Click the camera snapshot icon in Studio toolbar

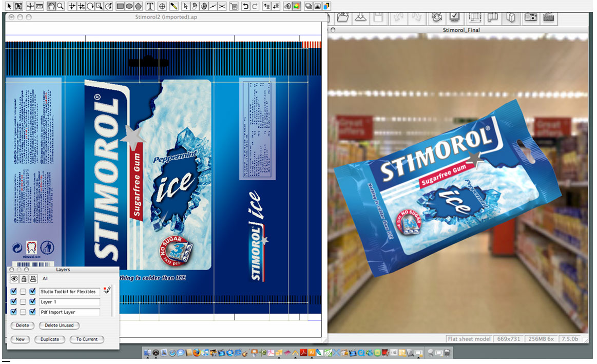[x=531, y=17]
